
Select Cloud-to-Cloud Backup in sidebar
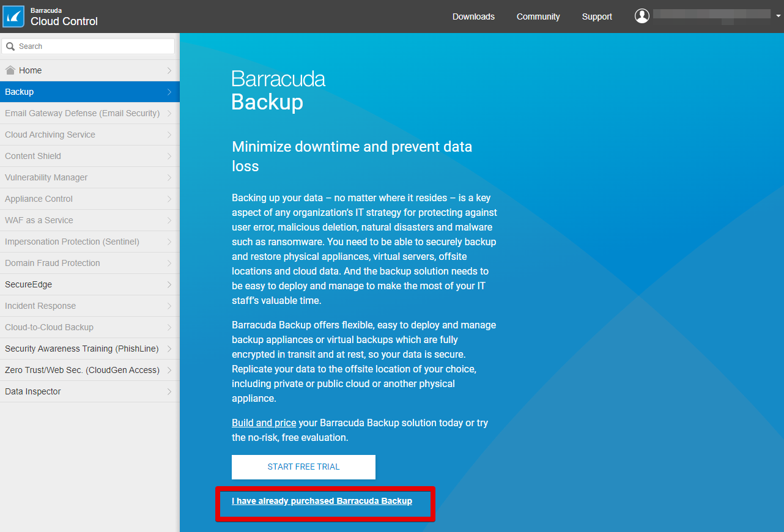pos(90,327)
